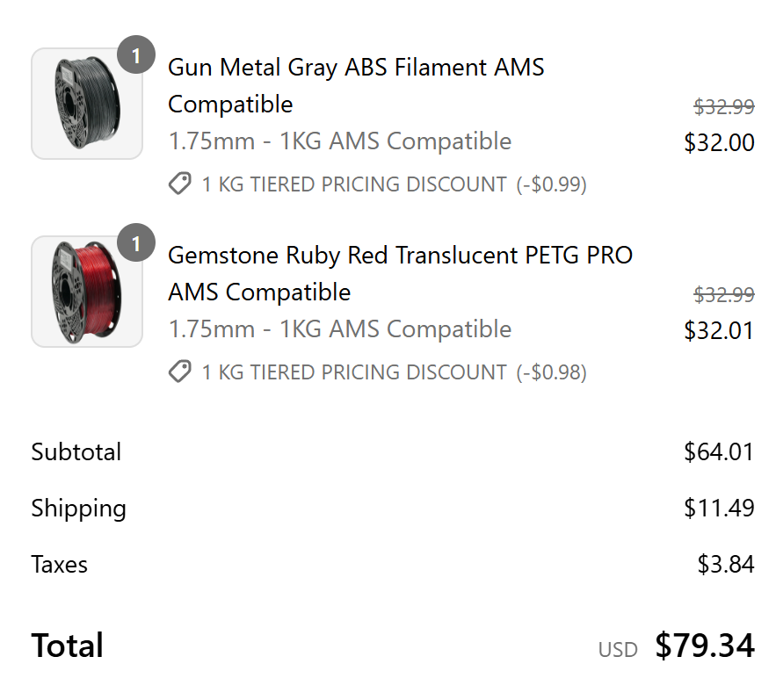Click the Subtotal amount $64.01

pyautogui.click(x=719, y=452)
